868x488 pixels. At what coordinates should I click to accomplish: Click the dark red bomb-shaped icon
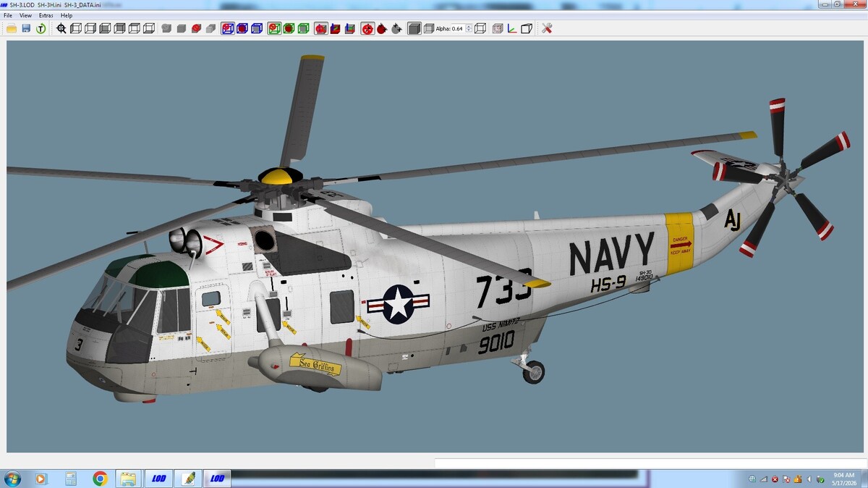(382, 28)
